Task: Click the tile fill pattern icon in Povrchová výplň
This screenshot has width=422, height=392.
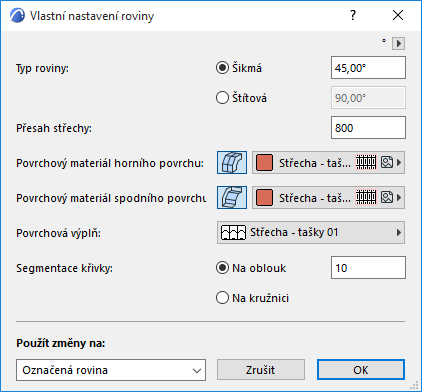Action: [233, 232]
